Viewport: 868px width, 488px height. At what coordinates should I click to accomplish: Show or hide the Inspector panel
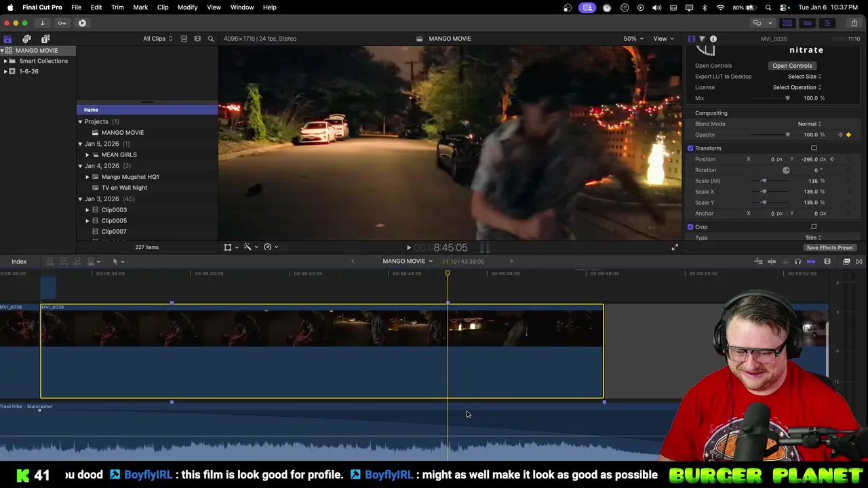[x=827, y=23]
